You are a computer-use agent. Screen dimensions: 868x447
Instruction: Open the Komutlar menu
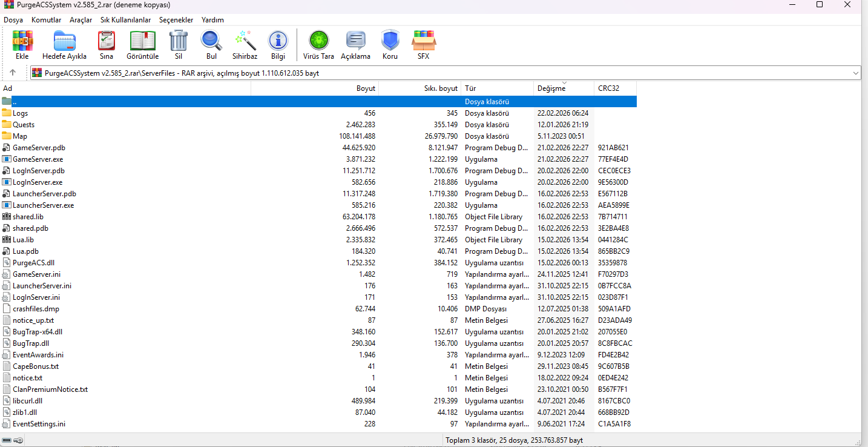point(46,20)
